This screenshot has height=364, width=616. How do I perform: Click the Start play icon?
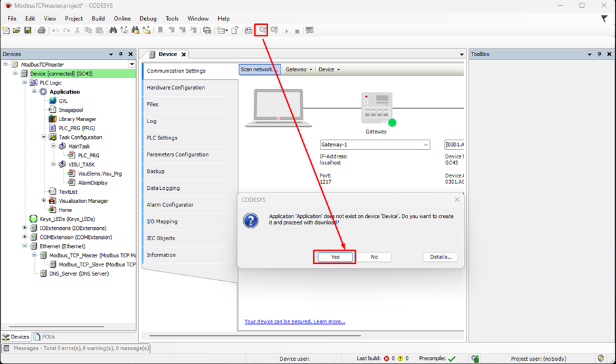pyautogui.click(x=287, y=31)
